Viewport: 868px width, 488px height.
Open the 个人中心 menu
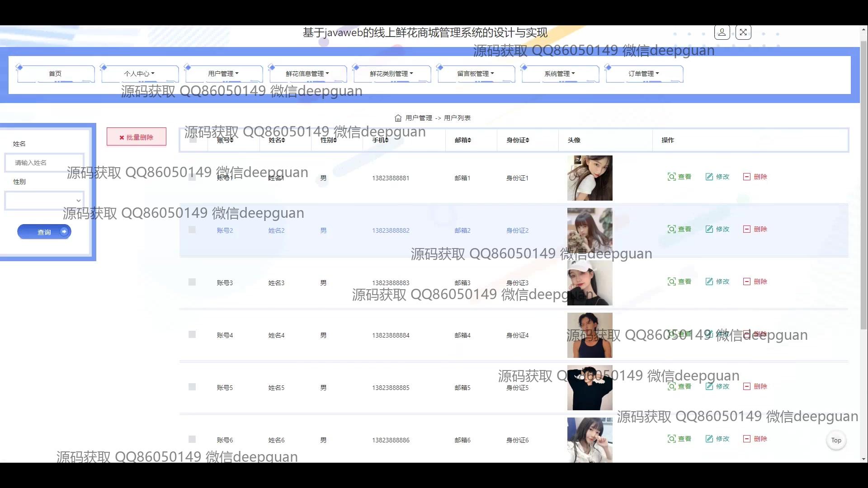(139, 73)
